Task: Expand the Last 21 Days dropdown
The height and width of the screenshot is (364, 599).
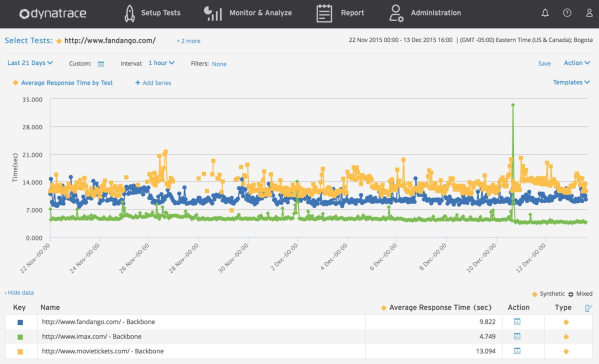Action: tap(30, 63)
